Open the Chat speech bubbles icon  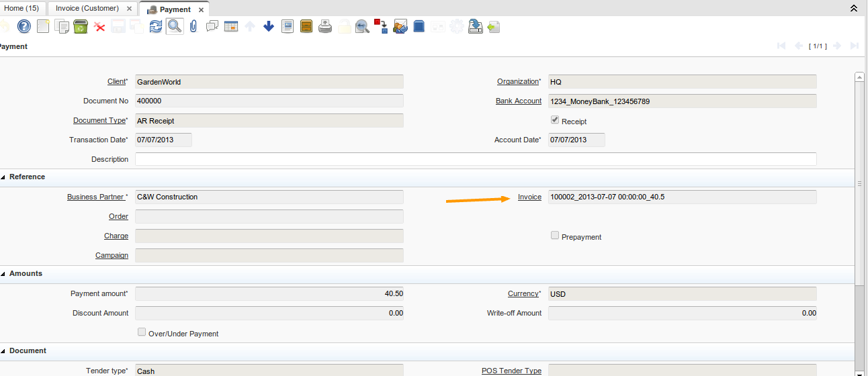click(212, 27)
